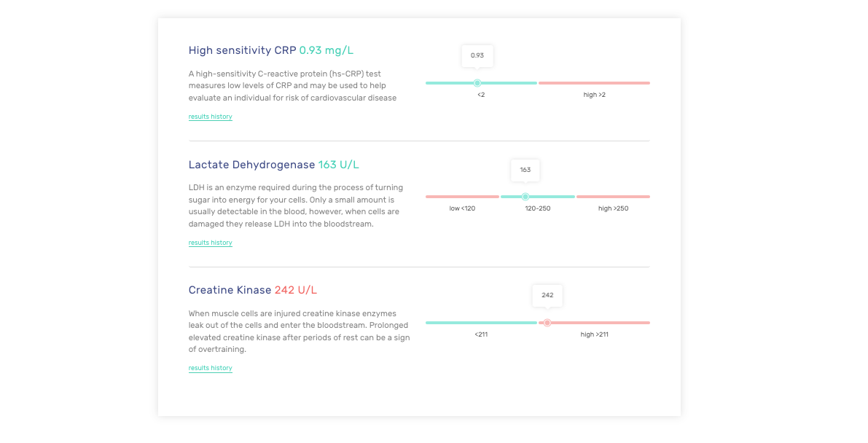Click the Creatine Kinase heading

pyautogui.click(x=230, y=290)
